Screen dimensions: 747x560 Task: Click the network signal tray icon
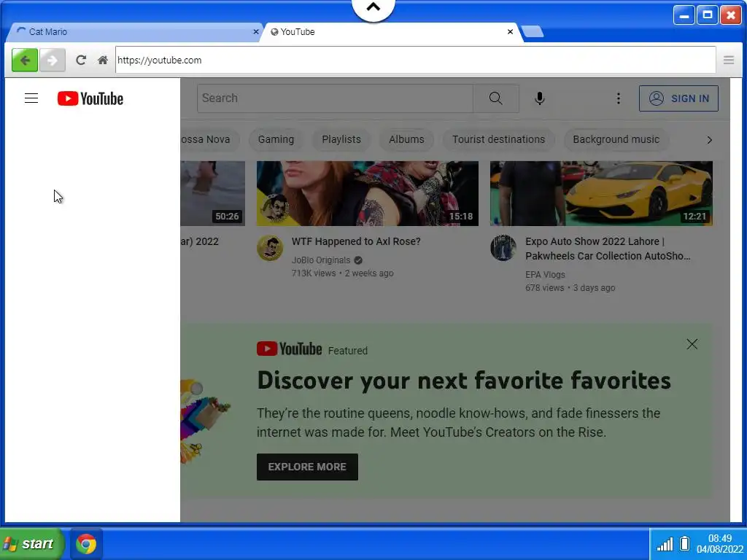click(665, 544)
